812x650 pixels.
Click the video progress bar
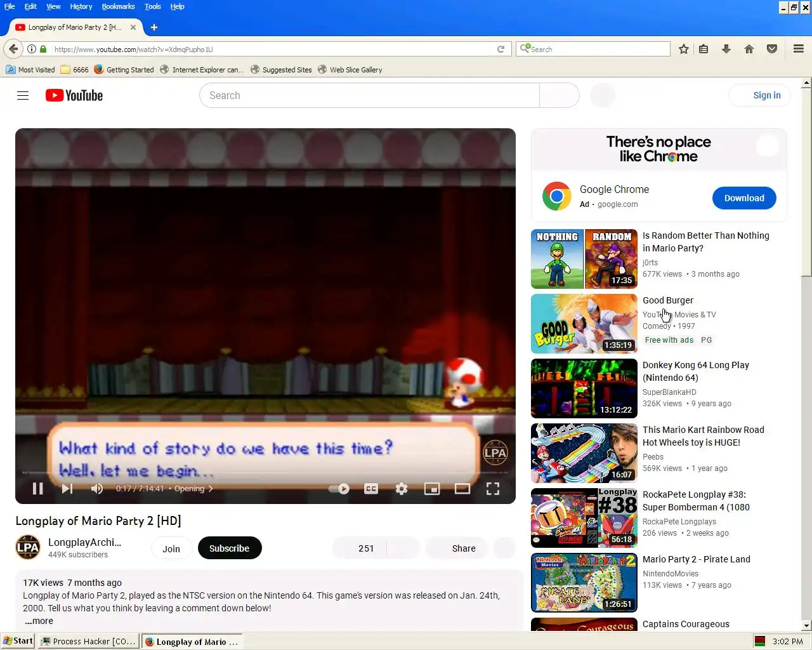tap(265, 472)
